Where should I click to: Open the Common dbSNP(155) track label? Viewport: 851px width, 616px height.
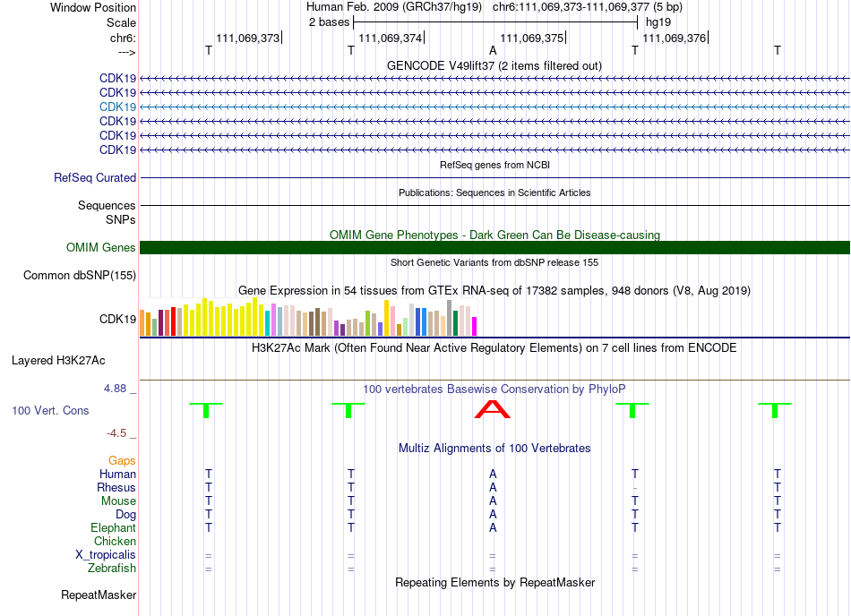(80, 275)
